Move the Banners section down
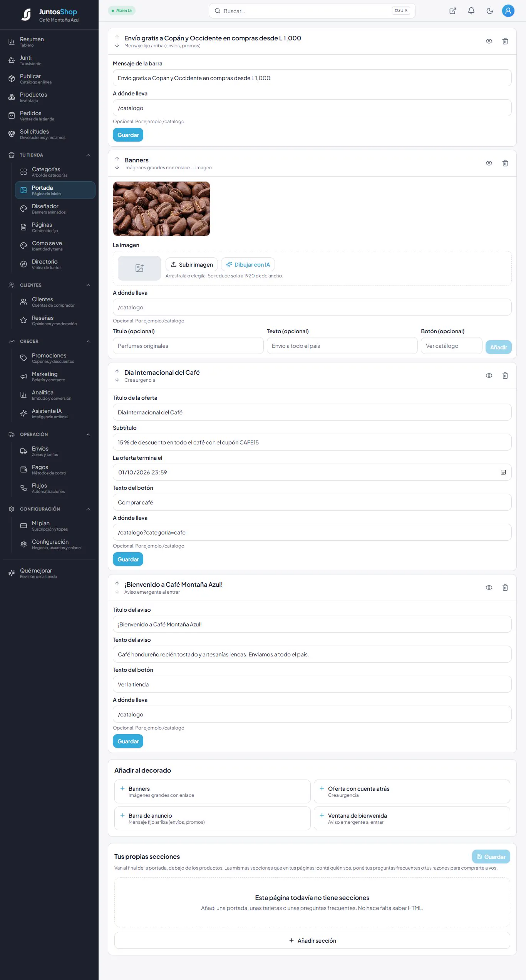Viewport: 526px width, 980px height. coord(117,167)
